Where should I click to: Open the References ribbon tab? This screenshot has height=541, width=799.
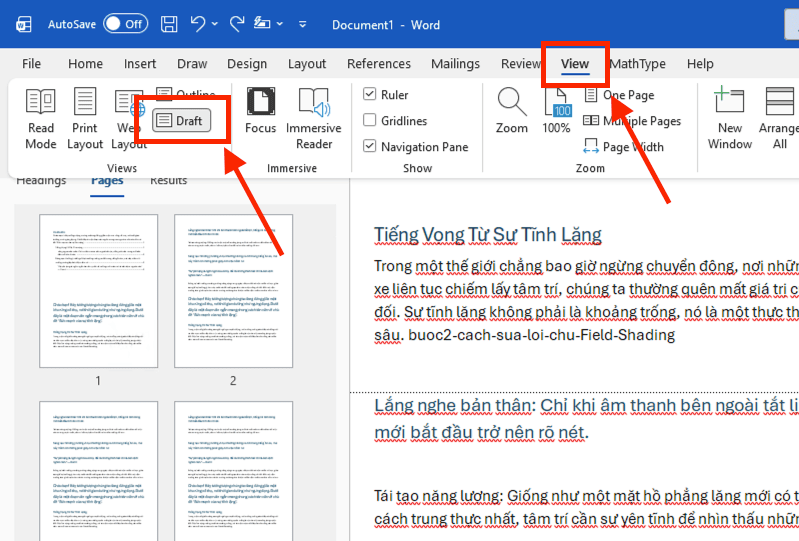click(379, 64)
